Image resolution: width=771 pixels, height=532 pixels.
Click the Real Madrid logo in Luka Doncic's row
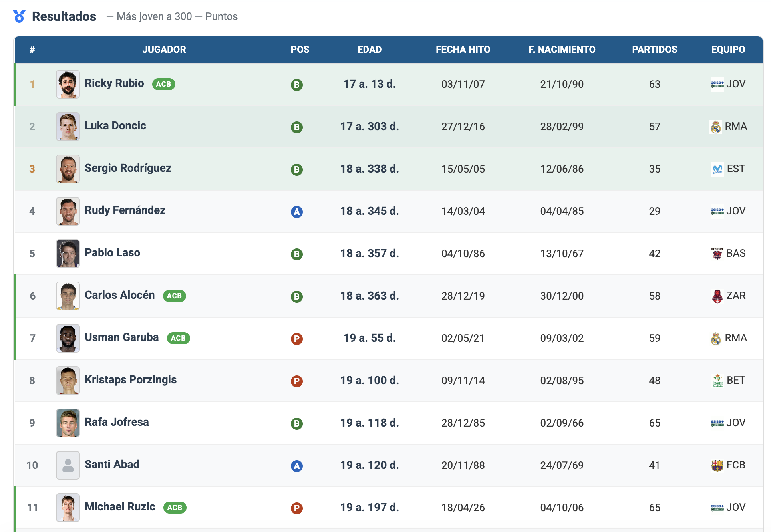pyautogui.click(x=715, y=127)
